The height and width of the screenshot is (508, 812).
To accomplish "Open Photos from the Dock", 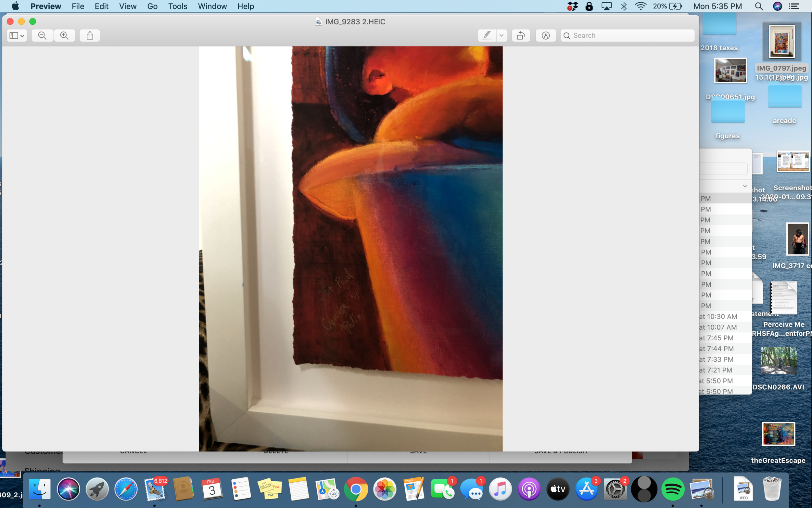I will coord(385,489).
